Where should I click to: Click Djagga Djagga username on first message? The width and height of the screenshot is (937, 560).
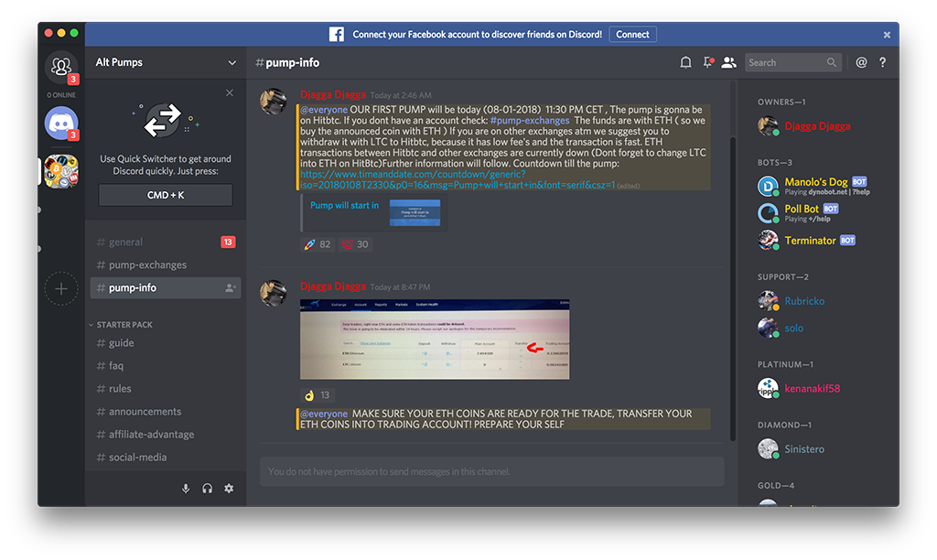point(333,94)
